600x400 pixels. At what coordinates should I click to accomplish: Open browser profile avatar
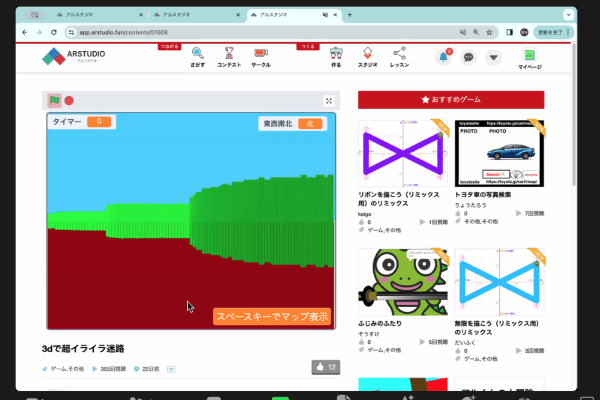point(524,33)
